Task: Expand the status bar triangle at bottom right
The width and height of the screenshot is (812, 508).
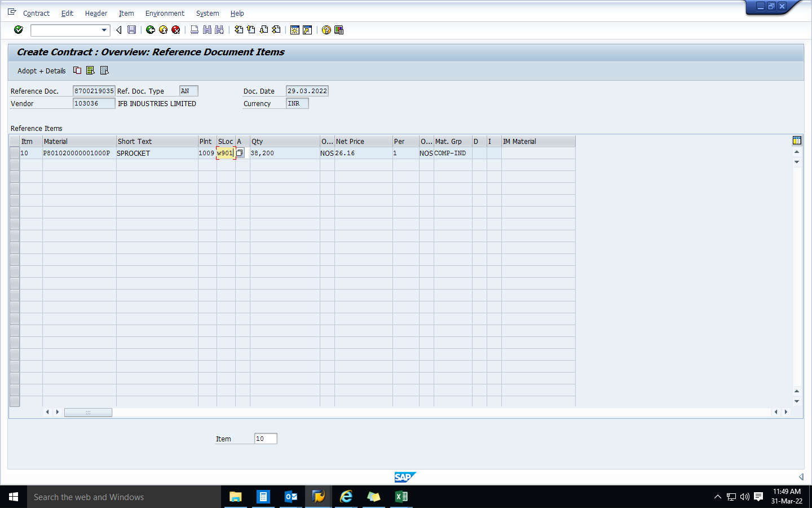Action: (x=801, y=477)
